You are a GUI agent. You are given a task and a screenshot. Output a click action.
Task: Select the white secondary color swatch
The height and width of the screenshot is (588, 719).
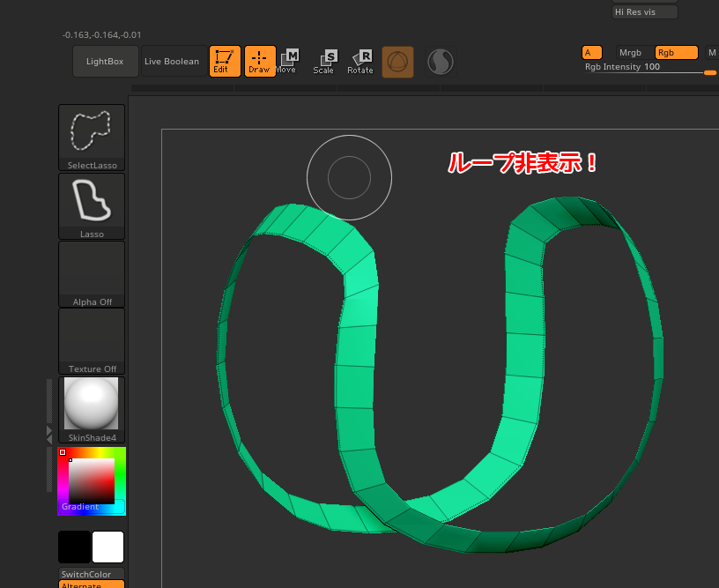tap(107, 547)
